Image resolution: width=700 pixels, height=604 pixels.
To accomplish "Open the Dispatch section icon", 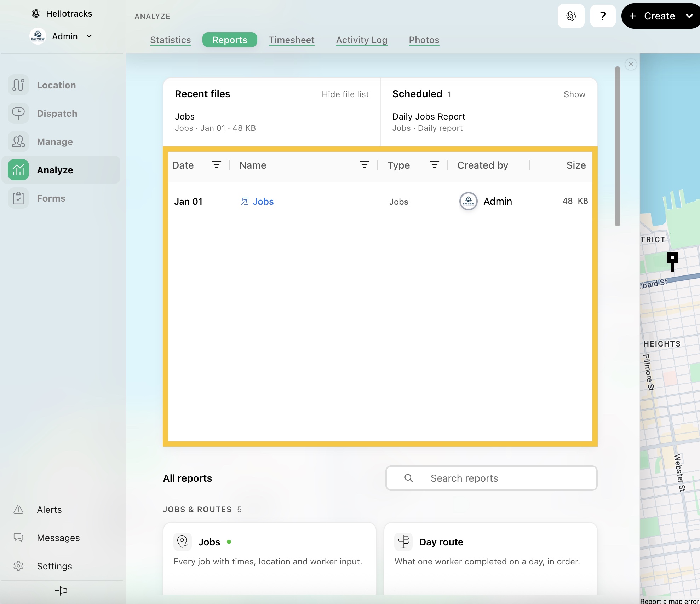I will coord(18,114).
